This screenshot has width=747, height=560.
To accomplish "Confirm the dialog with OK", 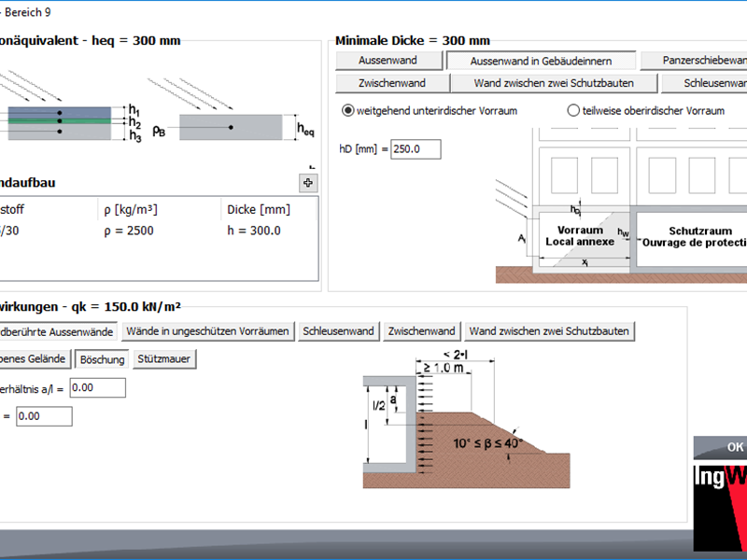I will coord(734,447).
